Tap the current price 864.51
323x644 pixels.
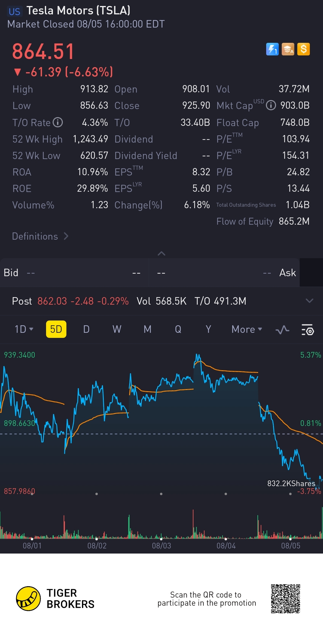point(43,52)
